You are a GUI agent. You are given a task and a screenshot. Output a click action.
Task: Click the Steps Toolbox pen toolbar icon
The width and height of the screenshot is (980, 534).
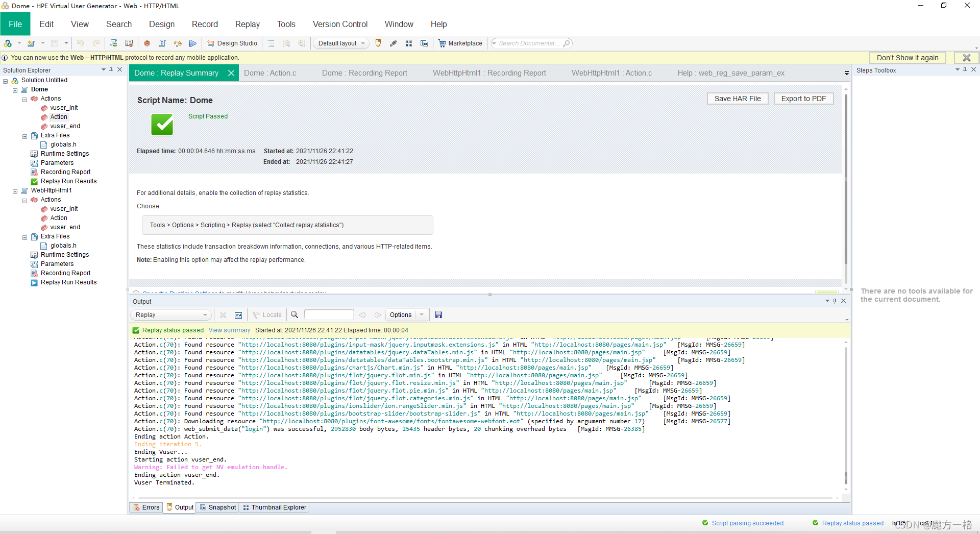pos(393,43)
